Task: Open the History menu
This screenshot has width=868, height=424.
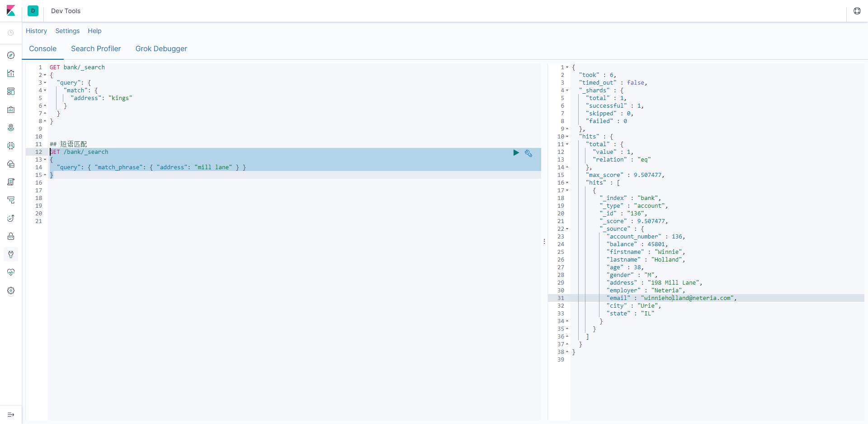Action: tap(36, 31)
